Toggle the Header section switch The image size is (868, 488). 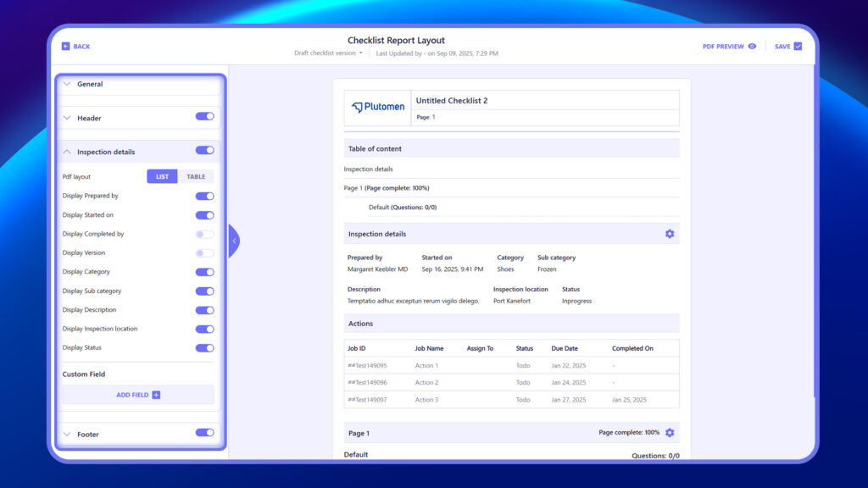pyautogui.click(x=204, y=117)
